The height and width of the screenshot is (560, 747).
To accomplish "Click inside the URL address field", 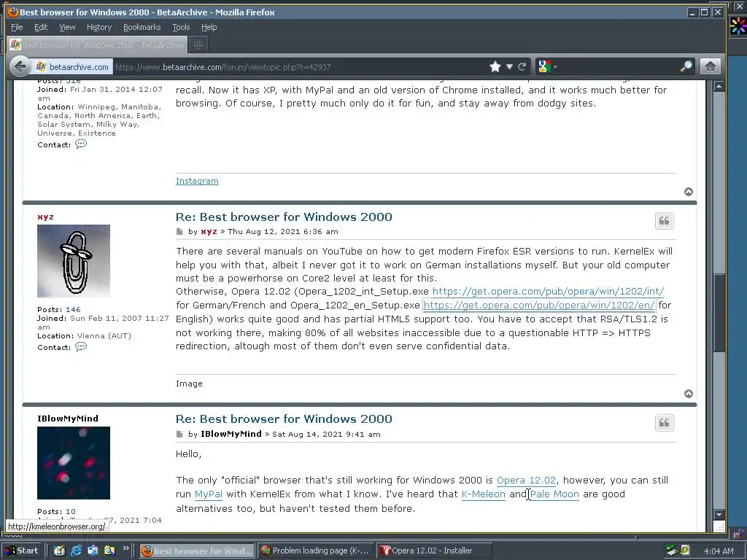I will click(300, 67).
